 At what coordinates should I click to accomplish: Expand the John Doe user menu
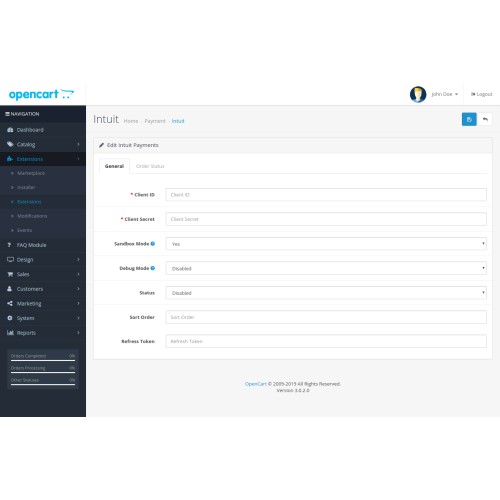click(x=445, y=94)
